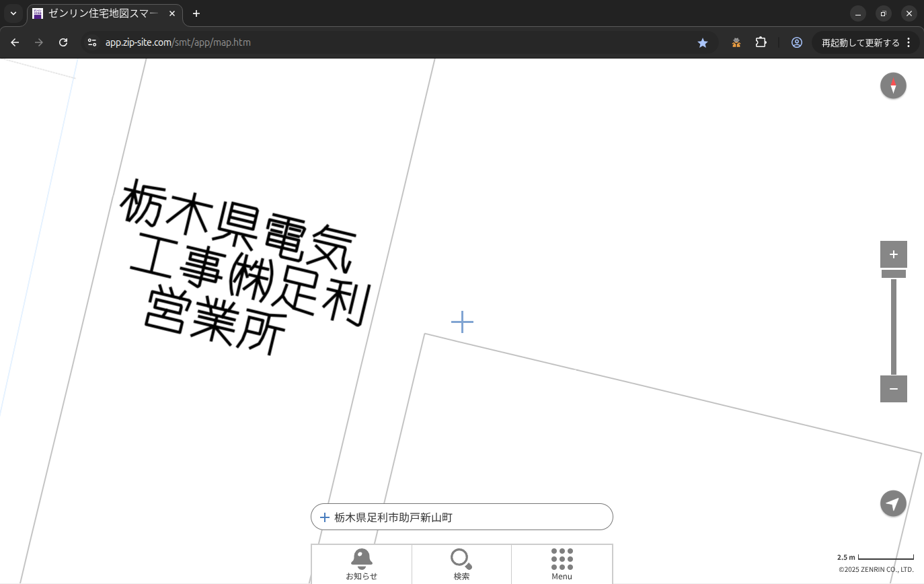
Task: Click the vertical zoom slider track
Action: (894, 327)
